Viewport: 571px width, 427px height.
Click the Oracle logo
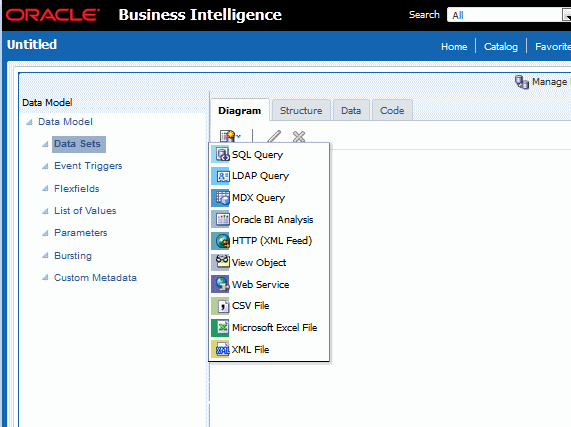52,15
